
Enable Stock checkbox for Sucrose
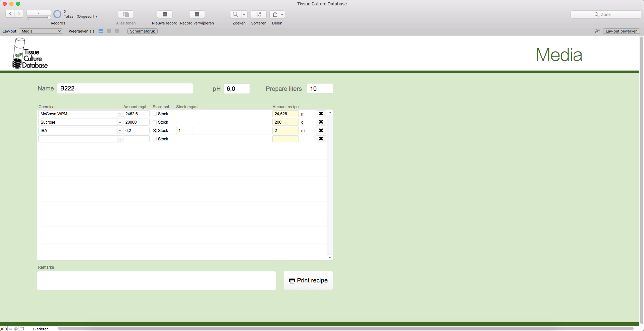pos(155,122)
